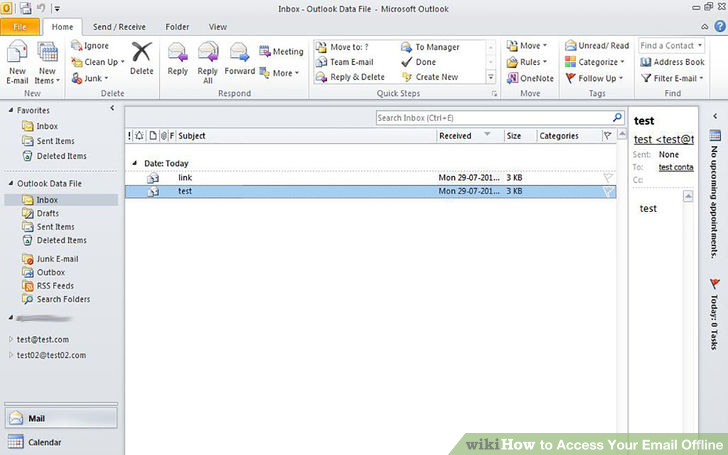This screenshot has width=728, height=455.
Task: Collapse the Favorites group
Action: click(x=11, y=110)
